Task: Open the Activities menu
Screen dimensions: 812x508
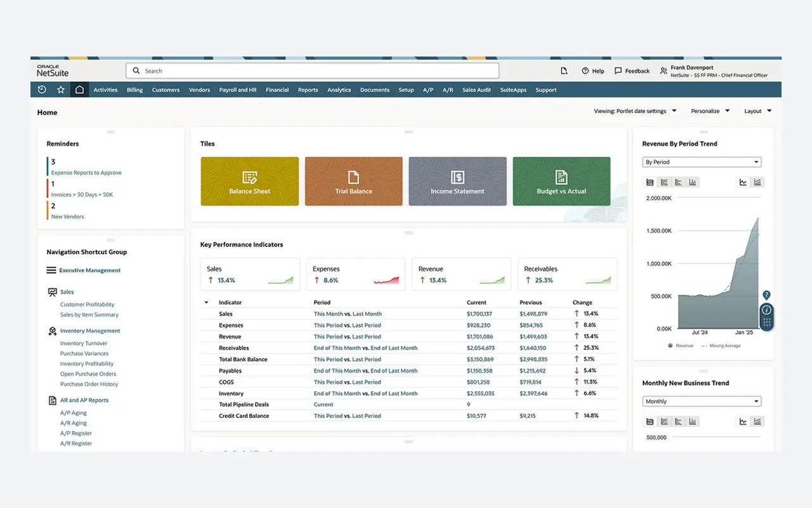Action: click(x=106, y=90)
